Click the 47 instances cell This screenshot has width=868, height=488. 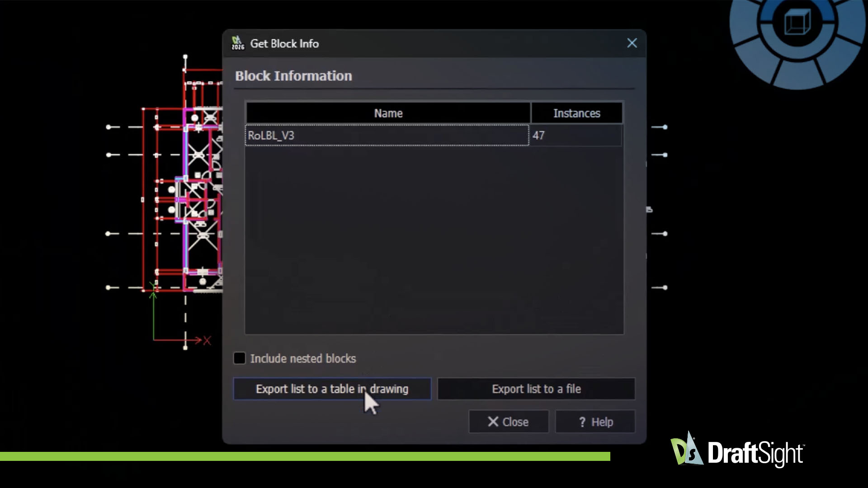576,135
